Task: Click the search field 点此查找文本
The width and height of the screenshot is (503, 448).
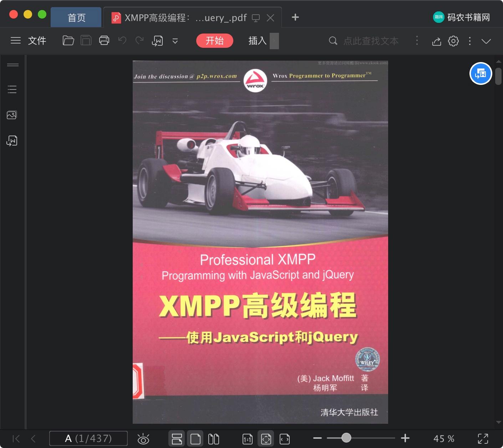Action: pyautogui.click(x=371, y=41)
